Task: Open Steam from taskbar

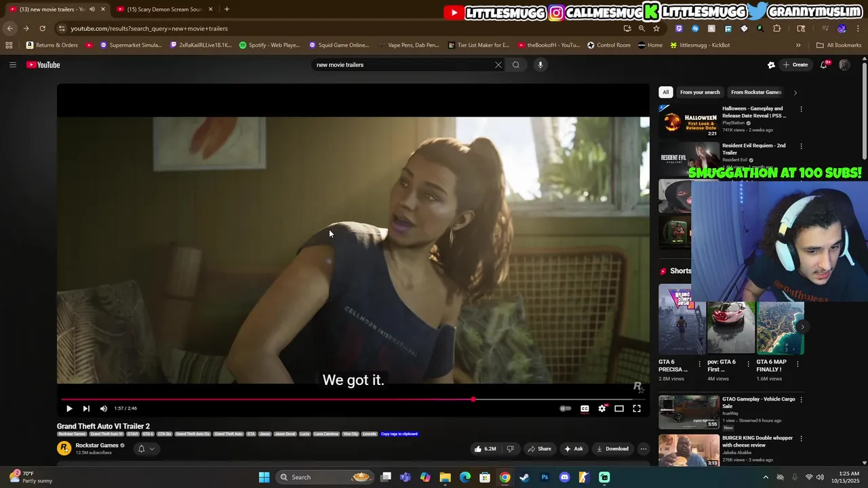Action: [x=524, y=477]
